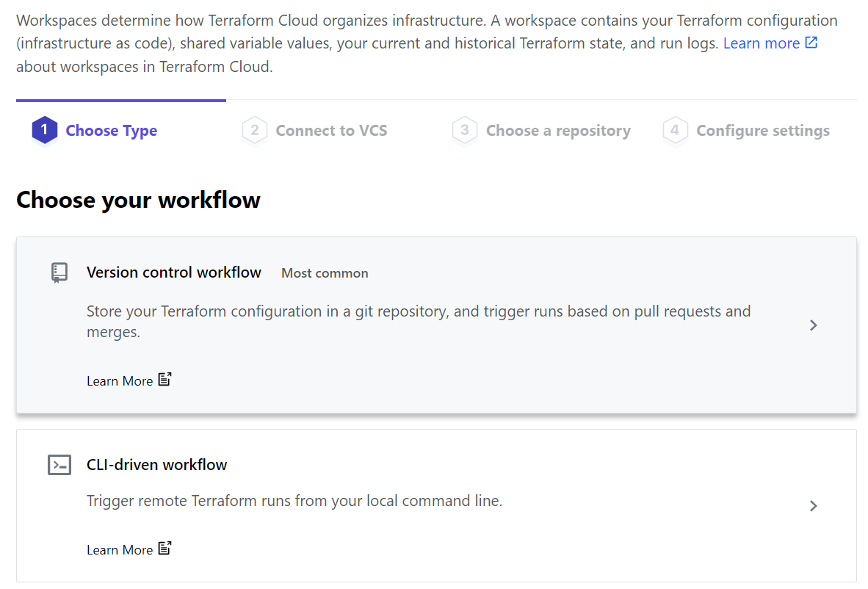Open Learn more link about workspaces
Image resolution: width=868 pixels, height=589 pixels.
pyautogui.click(x=761, y=43)
